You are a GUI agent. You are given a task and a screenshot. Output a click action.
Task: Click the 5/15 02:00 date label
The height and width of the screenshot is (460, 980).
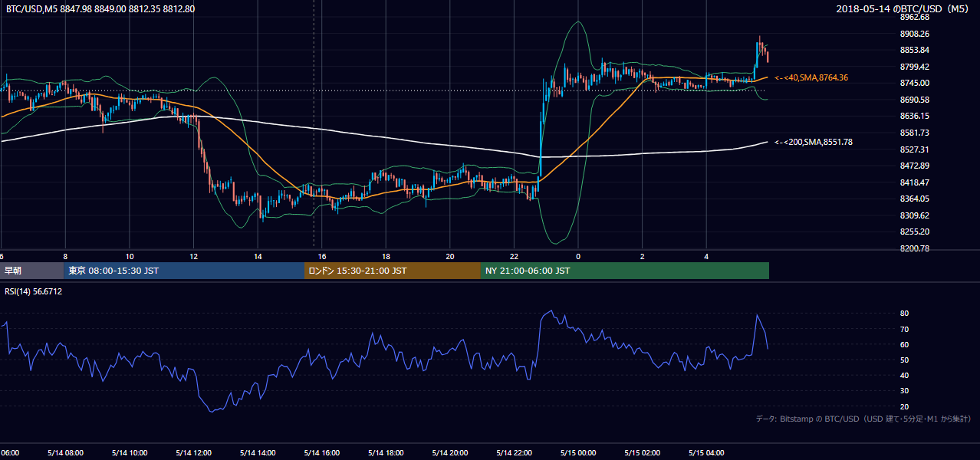(x=643, y=453)
